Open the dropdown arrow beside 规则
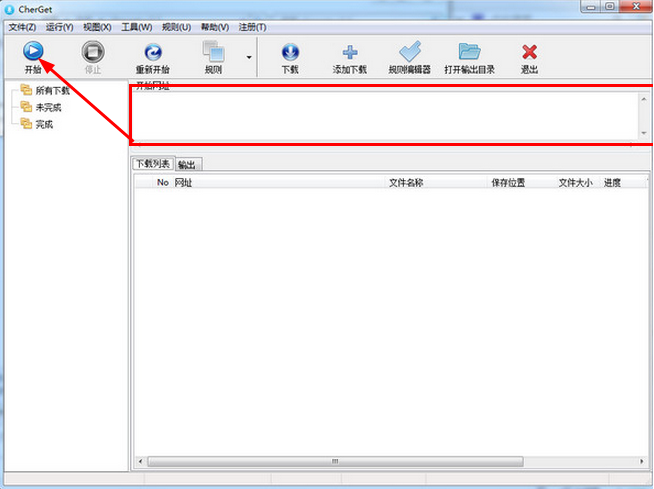 click(249, 57)
